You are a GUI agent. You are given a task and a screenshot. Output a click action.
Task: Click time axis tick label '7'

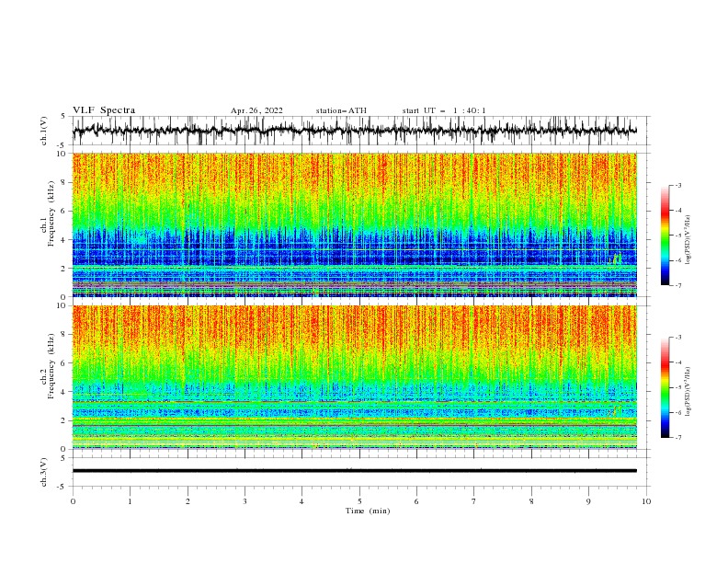pyautogui.click(x=474, y=501)
